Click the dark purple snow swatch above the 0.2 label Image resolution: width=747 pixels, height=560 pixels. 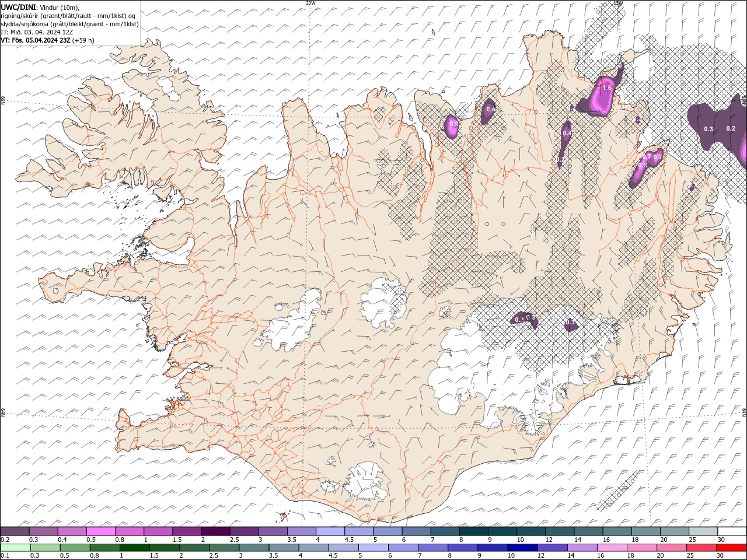coord(15,531)
